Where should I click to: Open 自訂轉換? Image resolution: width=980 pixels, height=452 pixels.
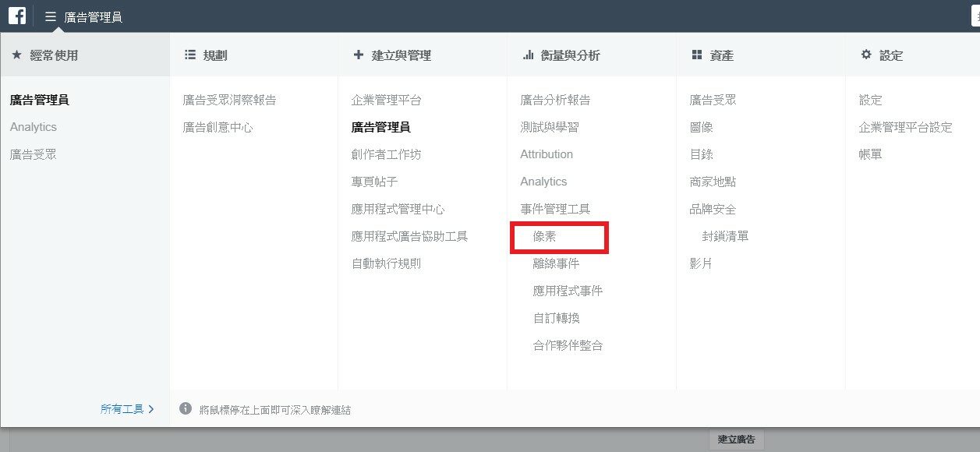click(557, 318)
